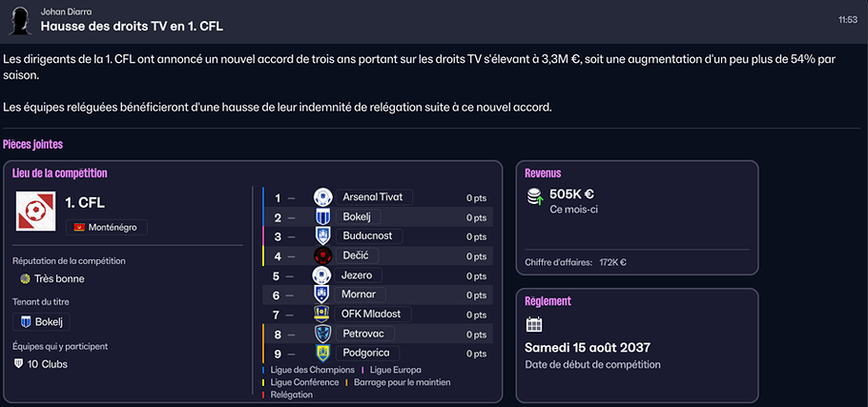
Task: Click the Très bonne reputation icon
Action: tap(25, 279)
